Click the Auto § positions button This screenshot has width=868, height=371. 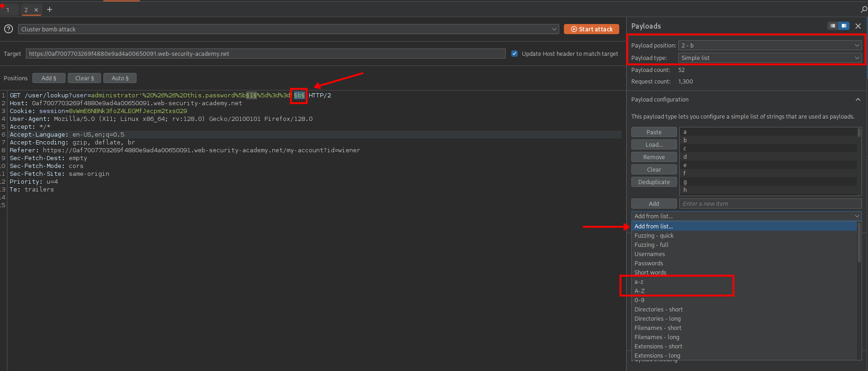120,78
